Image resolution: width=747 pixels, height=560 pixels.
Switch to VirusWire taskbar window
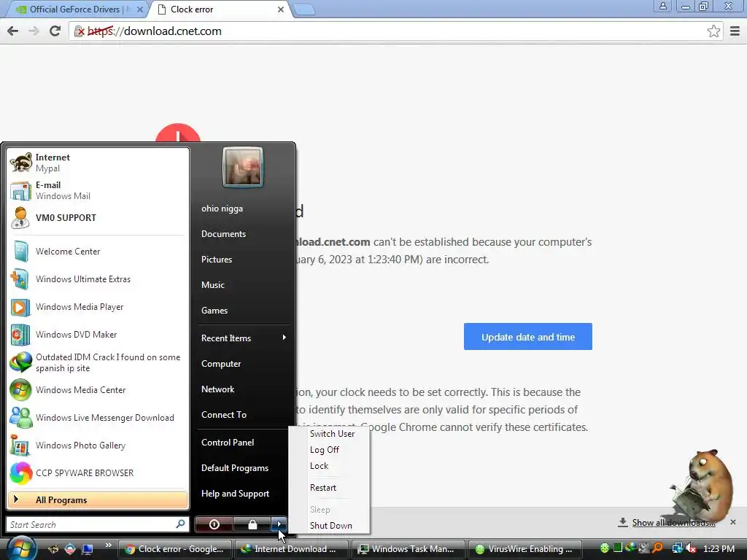pos(525,549)
